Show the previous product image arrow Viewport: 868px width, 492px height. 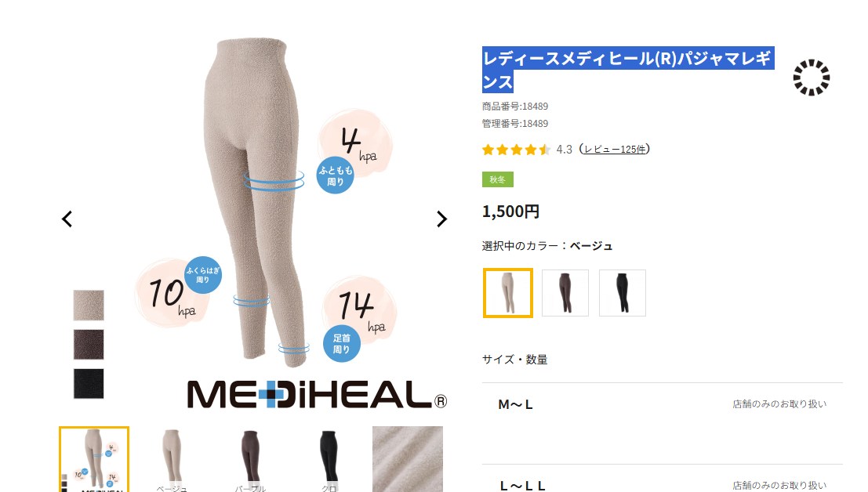(x=67, y=219)
